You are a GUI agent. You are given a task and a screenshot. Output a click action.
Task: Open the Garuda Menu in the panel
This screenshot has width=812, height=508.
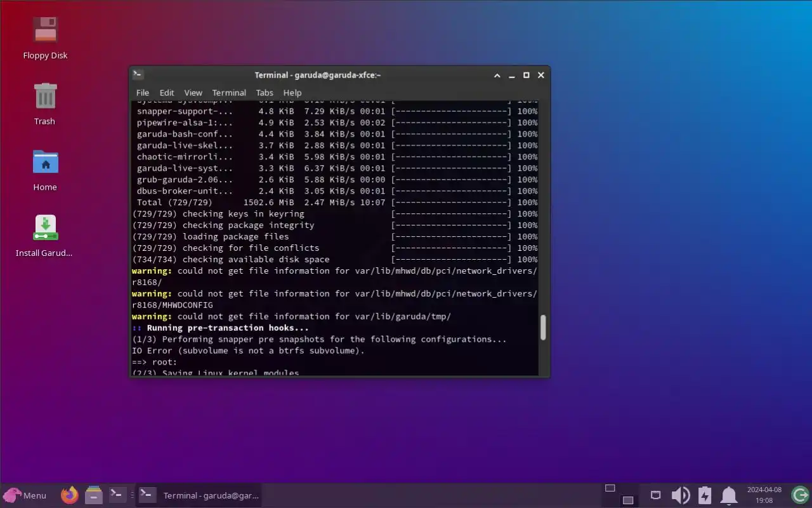tap(25, 495)
